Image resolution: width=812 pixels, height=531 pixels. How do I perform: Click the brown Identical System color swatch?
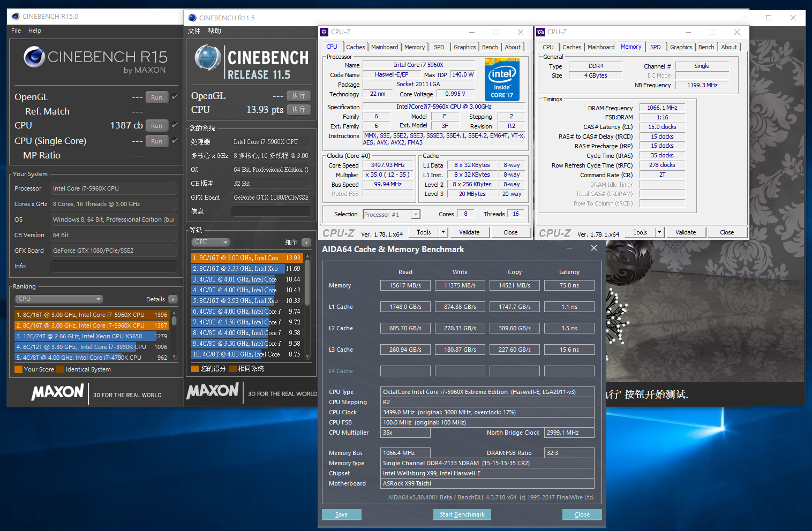[60, 369]
